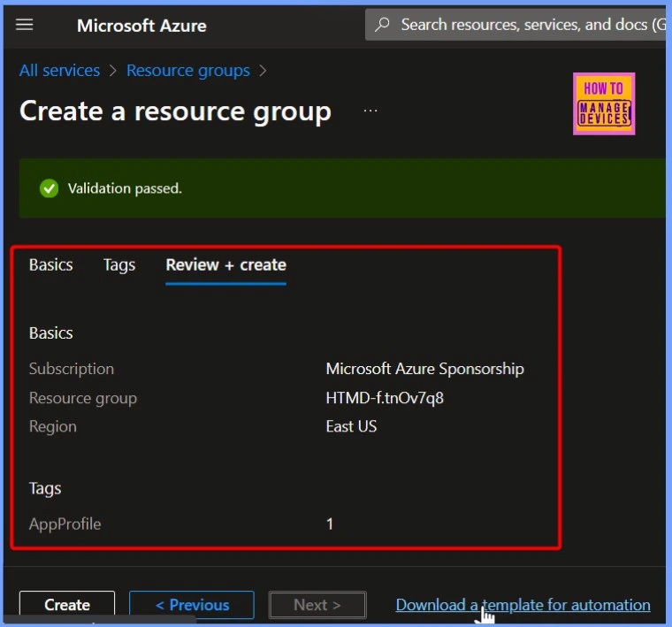672x627 pixels.
Task: Select the HTMD-f.tnOv7q8 resource group name
Action: pyautogui.click(x=385, y=398)
